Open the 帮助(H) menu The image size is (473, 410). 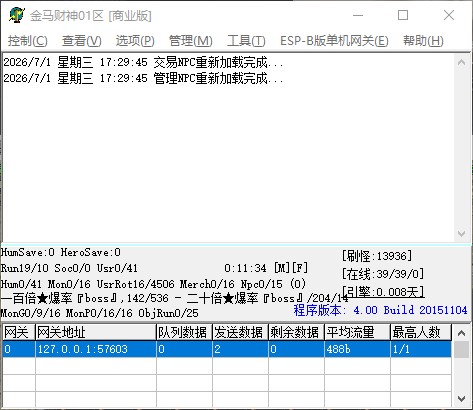423,41
